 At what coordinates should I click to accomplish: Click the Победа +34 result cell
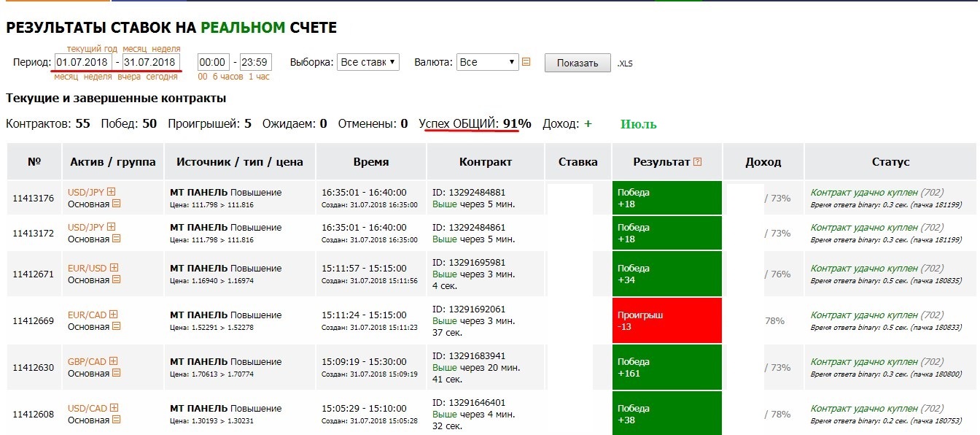(x=667, y=274)
